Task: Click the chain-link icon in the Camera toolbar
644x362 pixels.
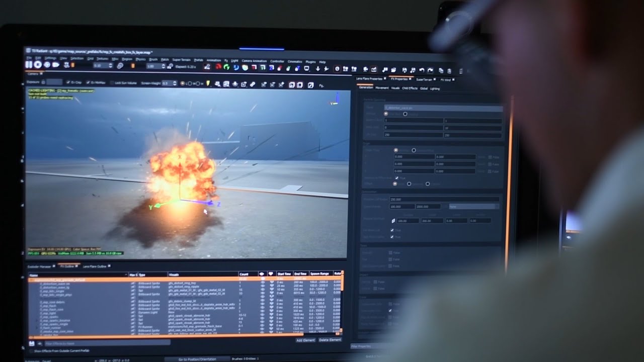Action: tap(253, 84)
